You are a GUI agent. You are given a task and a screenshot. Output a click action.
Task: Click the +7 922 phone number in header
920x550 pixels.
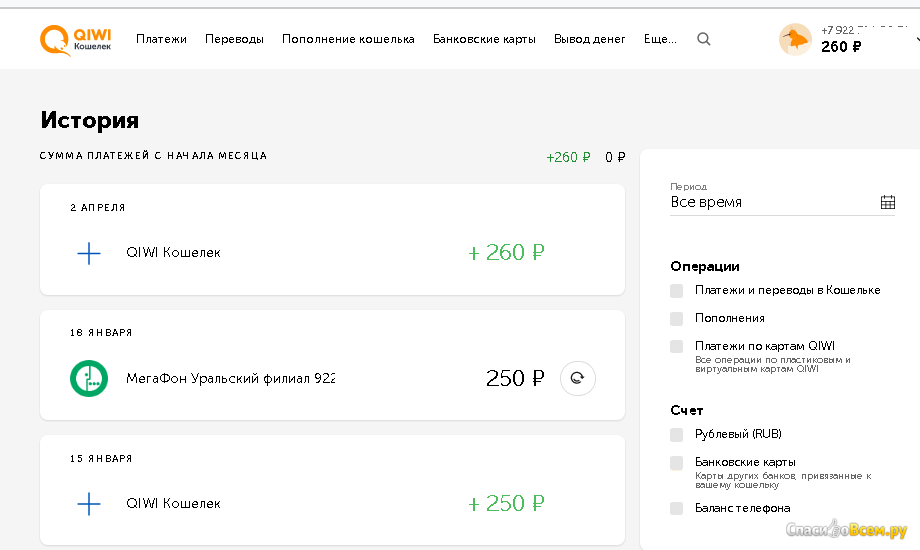(864, 30)
